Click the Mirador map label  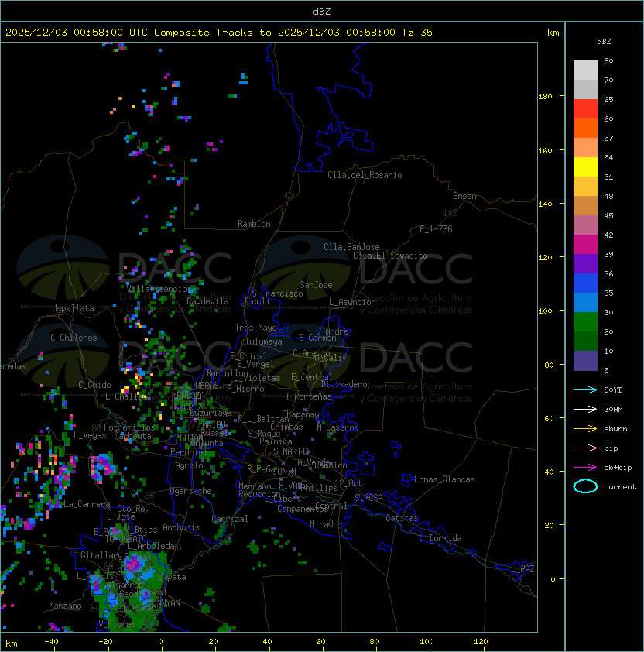326,524
